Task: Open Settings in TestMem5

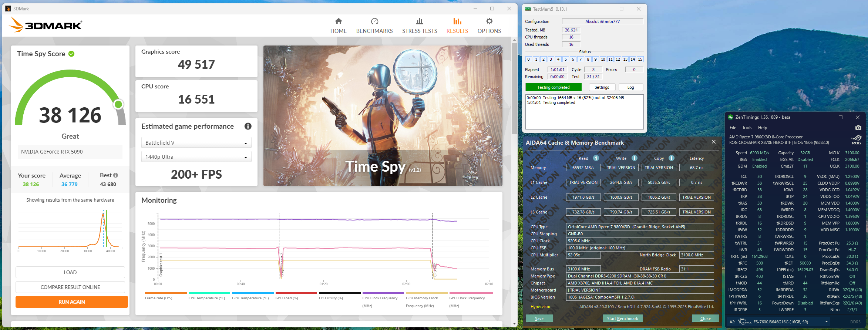Action: click(602, 87)
